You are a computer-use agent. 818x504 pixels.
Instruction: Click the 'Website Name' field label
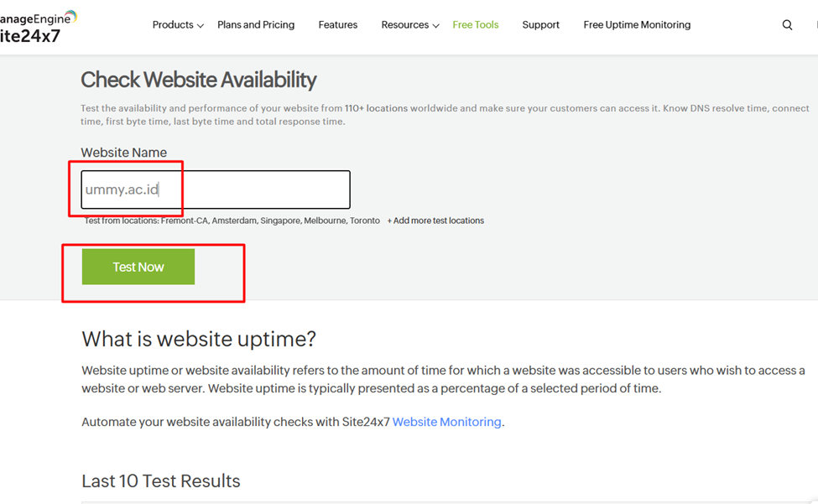pos(123,153)
